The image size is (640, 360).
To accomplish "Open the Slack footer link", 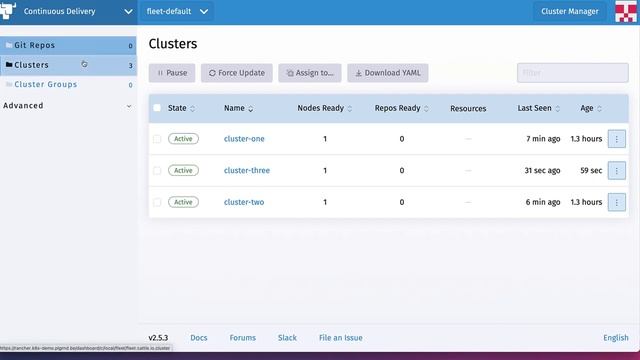I will coord(287,338).
